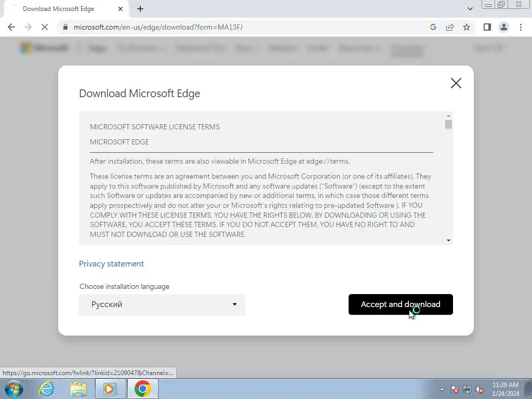Image resolution: width=532 pixels, height=399 pixels.
Task: Launch Internet Explorer from taskbar
Action: (x=46, y=389)
